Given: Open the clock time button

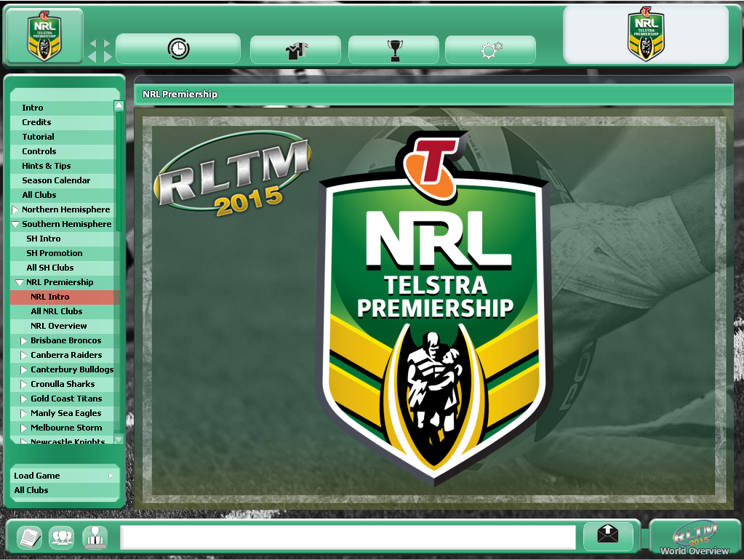Looking at the screenshot, I should pyautogui.click(x=178, y=49).
